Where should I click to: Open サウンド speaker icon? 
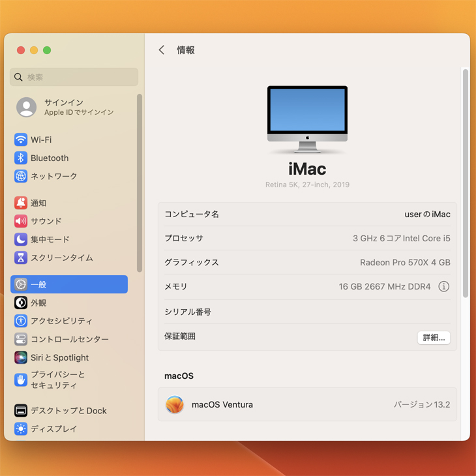(x=21, y=221)
